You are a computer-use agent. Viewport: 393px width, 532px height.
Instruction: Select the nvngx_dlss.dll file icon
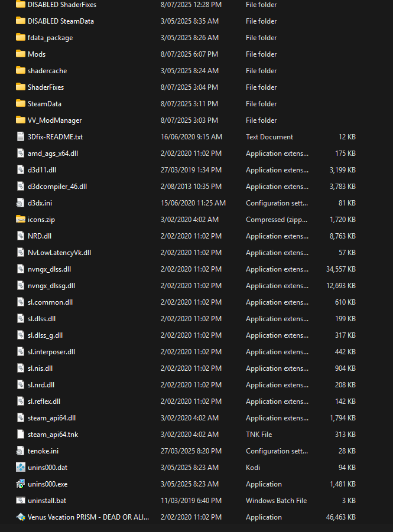click(x=20, y=269)
